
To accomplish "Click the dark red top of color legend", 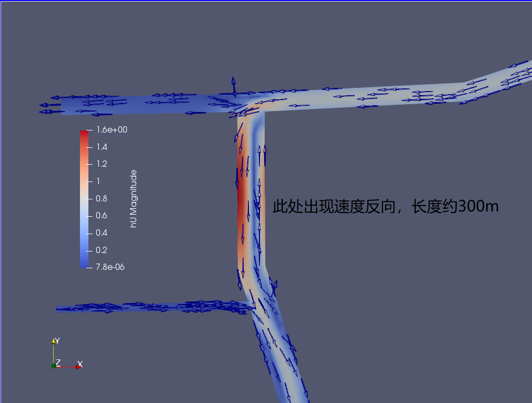I will click(x=84, y=134).
